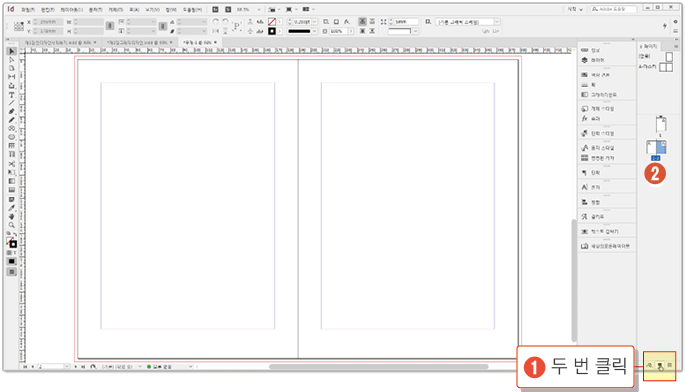The image size is (685, 392).
Task: Open page number dropdown in status bar
Action: pos(67,367)
